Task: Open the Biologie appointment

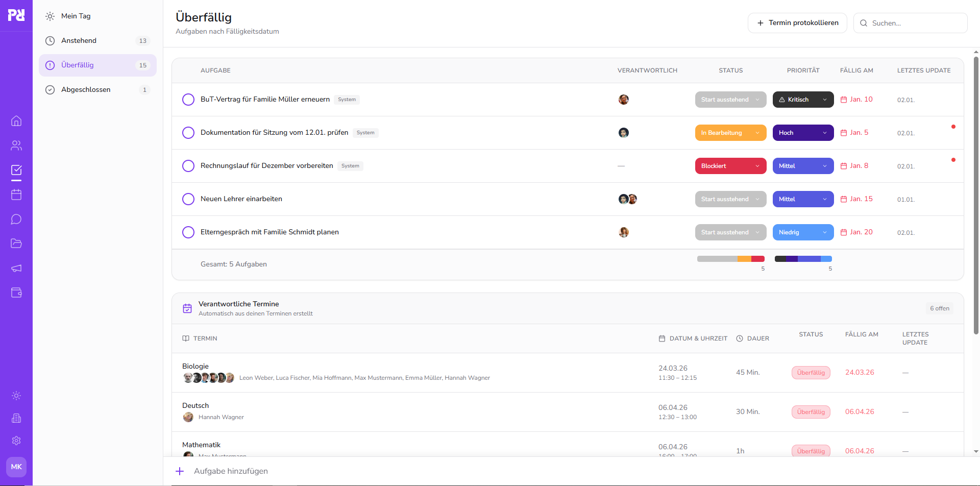Action: (x=568, y=373)
